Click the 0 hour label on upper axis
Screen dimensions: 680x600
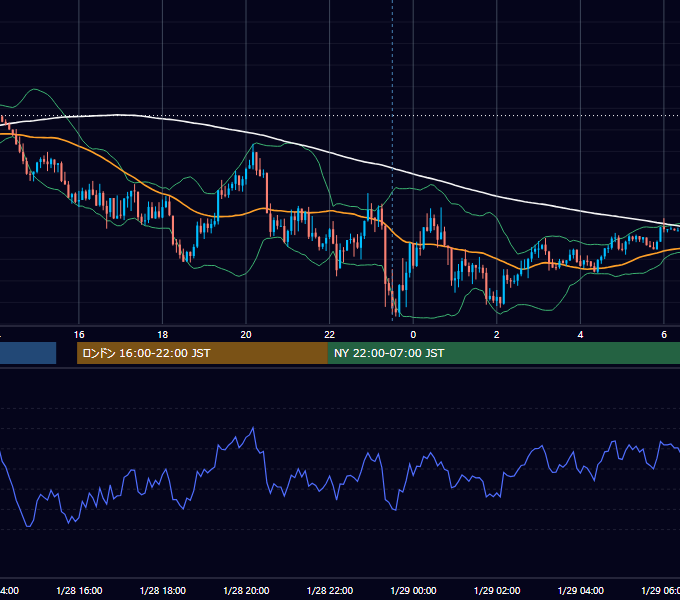pos(413,334)
